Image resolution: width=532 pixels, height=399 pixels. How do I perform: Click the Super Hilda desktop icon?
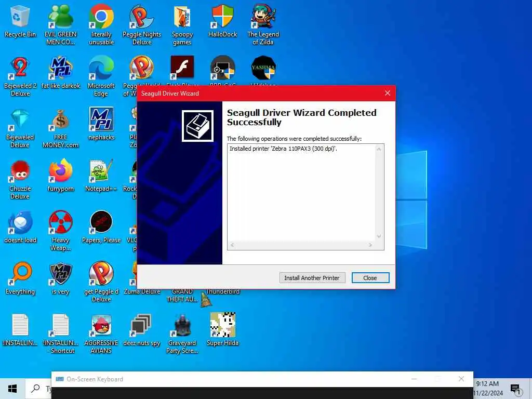222,329
